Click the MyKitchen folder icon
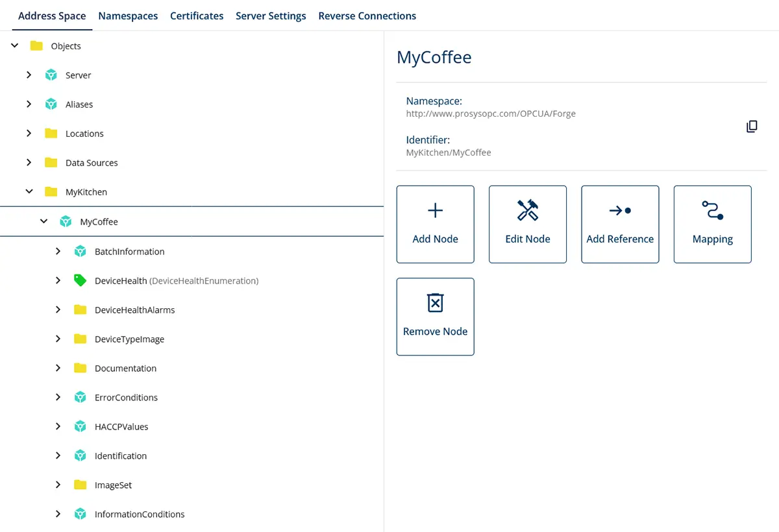Image resolution: width=779 pixels, height=532 pixels. tap(51, 192)
